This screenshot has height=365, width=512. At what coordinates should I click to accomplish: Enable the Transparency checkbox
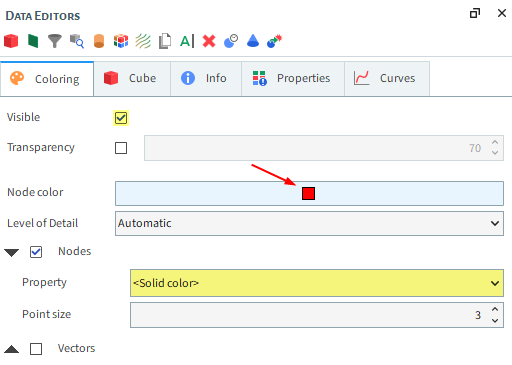tap(121, 148)
